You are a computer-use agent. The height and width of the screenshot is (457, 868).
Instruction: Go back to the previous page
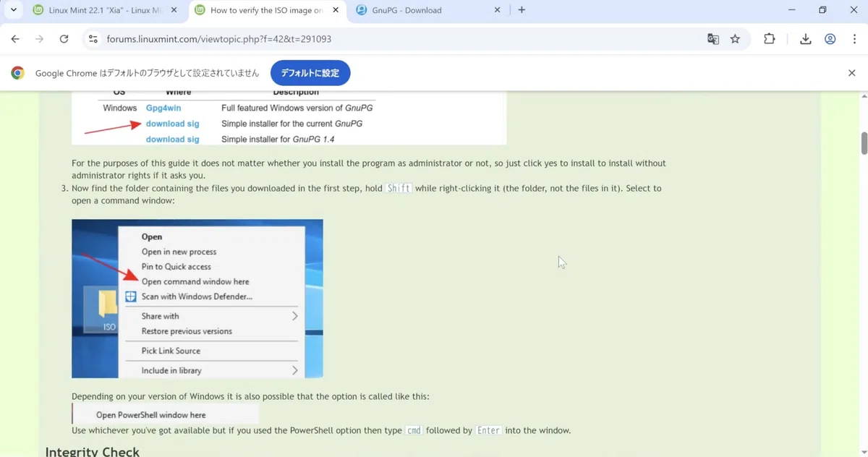point(15,39)
